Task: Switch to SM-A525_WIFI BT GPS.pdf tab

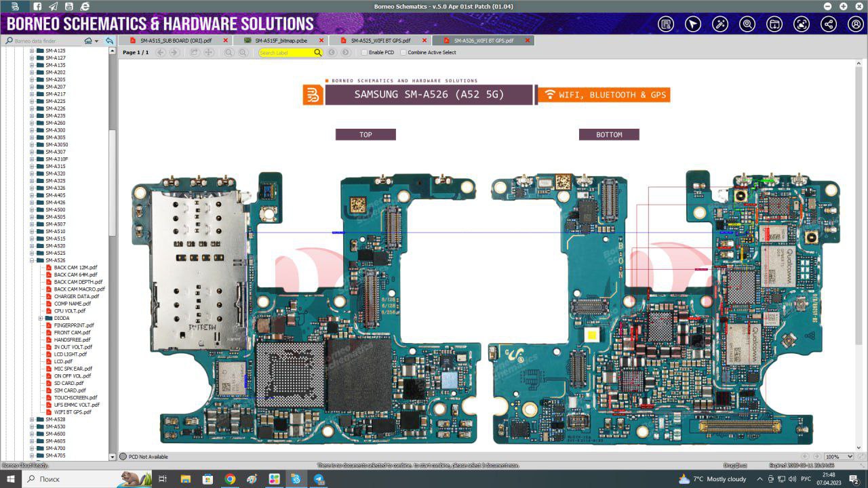Action: pos(380,41)
